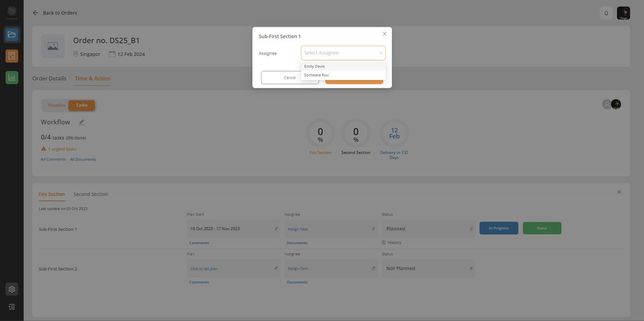The image size is (644, 321).
Task: Open Documents for Sub-First Section 2
Action: [297, 282]
